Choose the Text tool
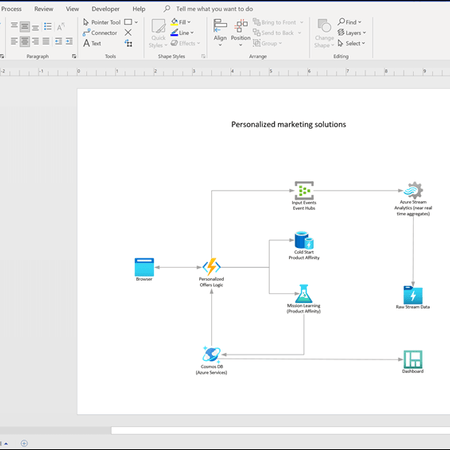 point(92,43)
